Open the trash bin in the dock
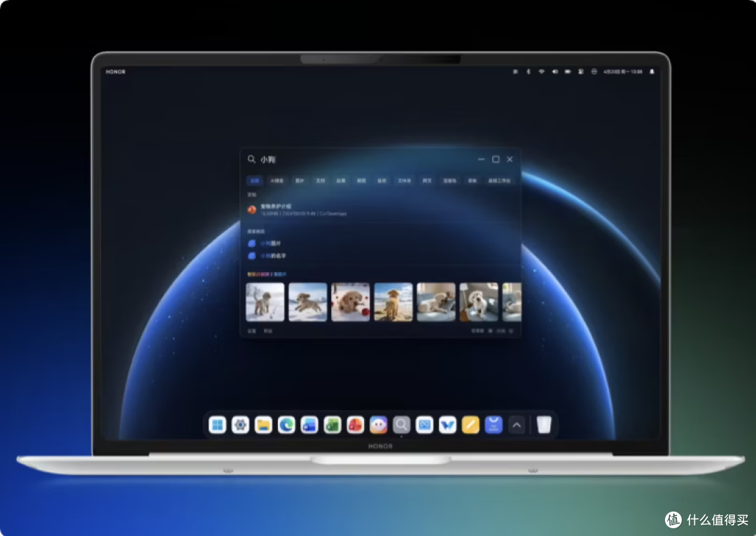This screenshot has width=756, height=536. click(544, 425)
